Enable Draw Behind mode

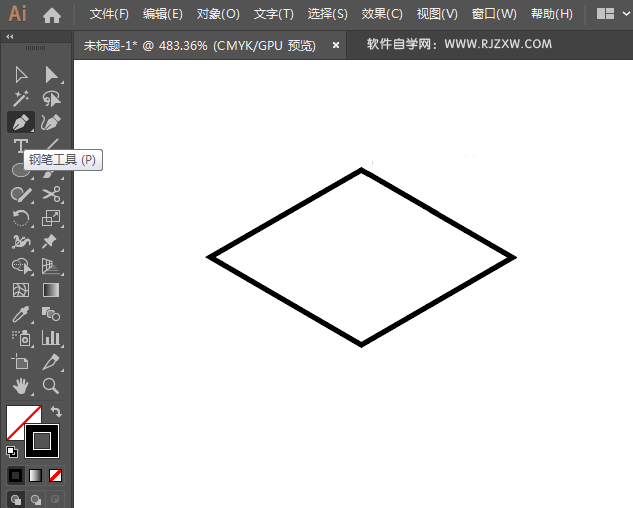[x=36, y=500]
